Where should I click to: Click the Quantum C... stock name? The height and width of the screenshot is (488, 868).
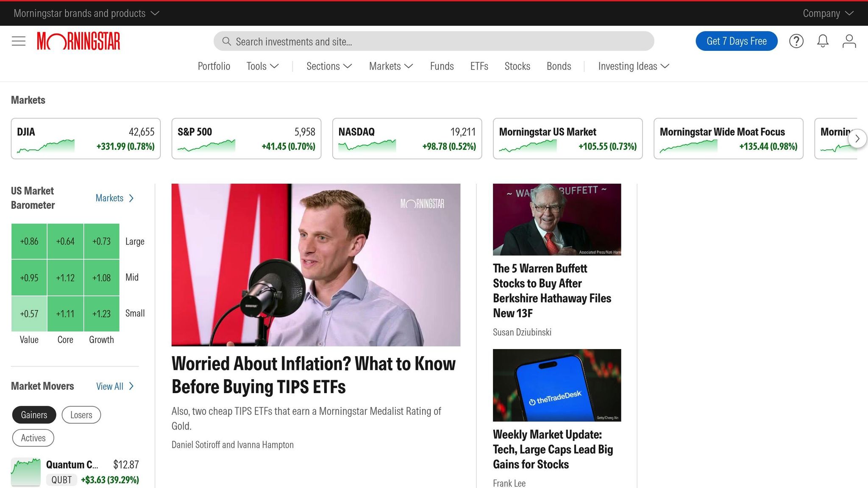(72, 465)
